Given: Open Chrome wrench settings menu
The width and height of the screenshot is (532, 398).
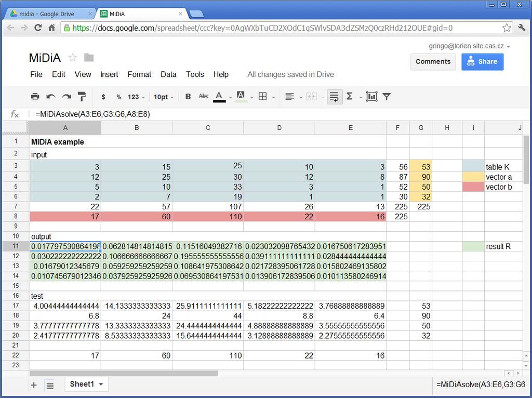Looking at the screenshot, I should click(522, 28).
